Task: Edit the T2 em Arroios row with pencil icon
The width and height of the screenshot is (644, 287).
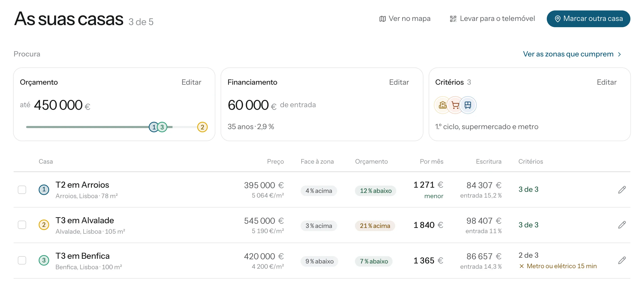Action: coord(622,190)
